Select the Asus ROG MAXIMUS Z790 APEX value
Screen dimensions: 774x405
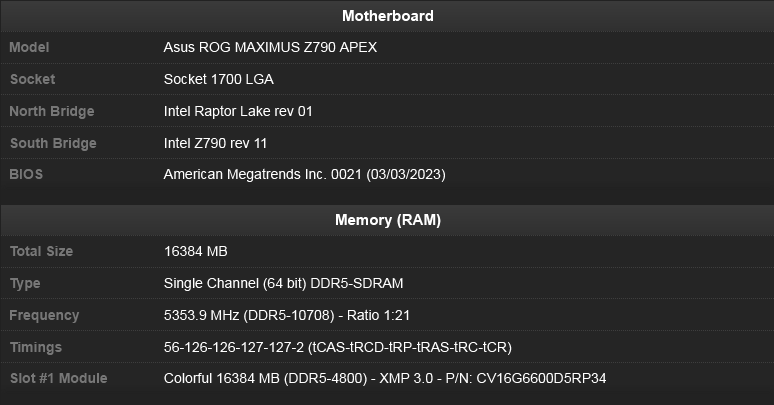click(270, 47)
